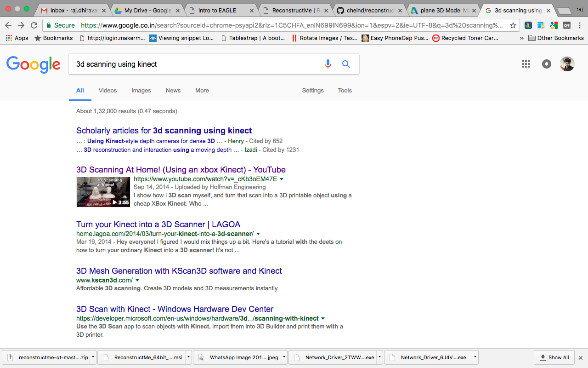Click the blue magnifier search button

click(x=346, y=64)
